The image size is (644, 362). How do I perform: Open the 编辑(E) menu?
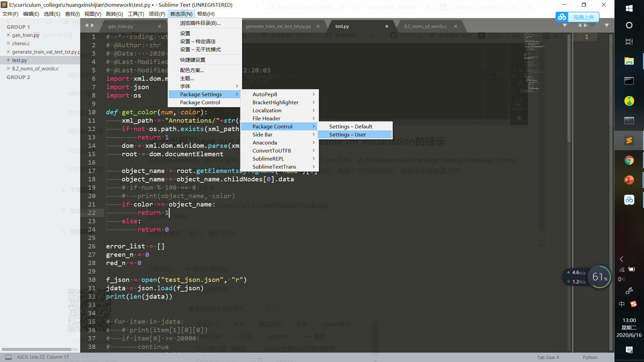coord(31,14)
